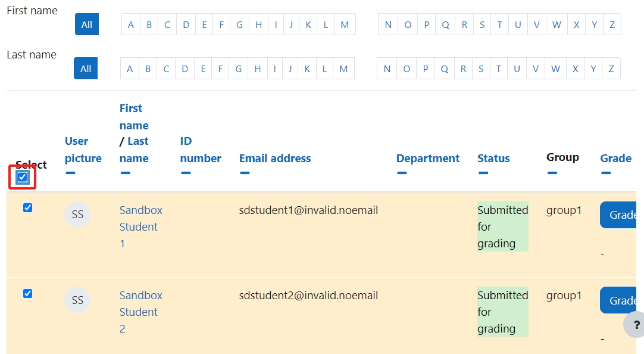Screen dimensions: 644x354
Task: Uncheck Sandbox Student 1 row checkbox
Action: pos(27,207)
